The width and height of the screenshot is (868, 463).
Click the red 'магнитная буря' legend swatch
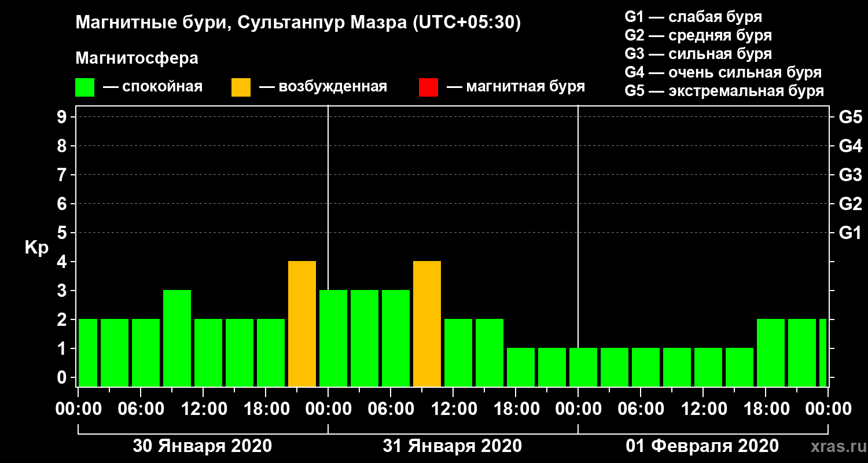tap(428, 87)
